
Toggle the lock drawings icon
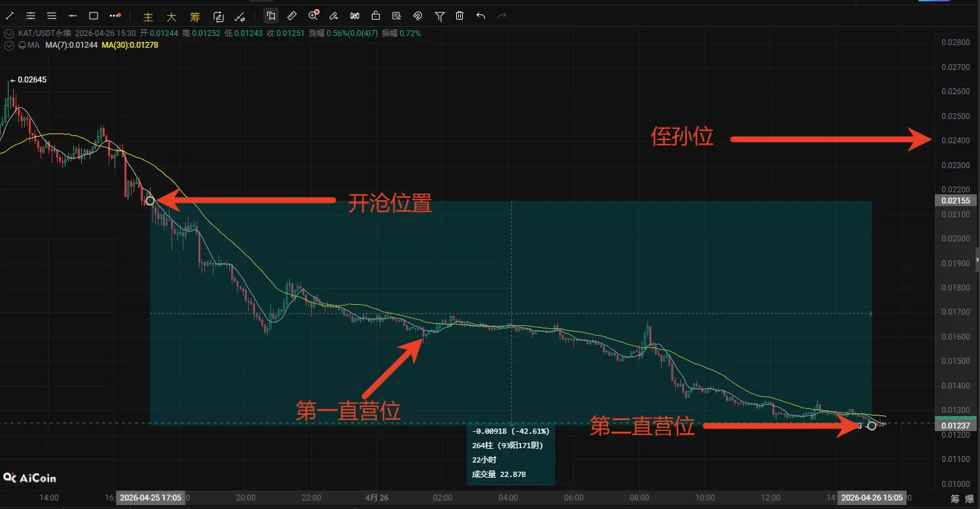point(376,15)
